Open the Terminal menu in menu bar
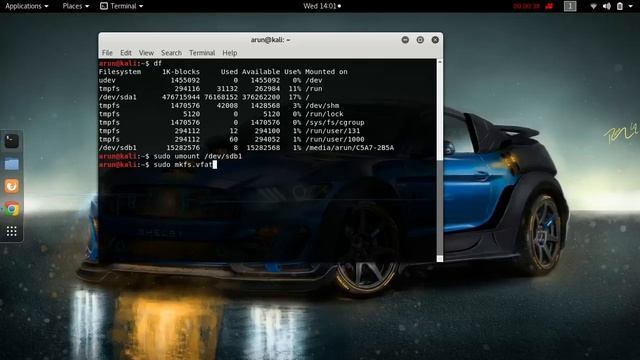This screenshot has height=360, width=640. [202, 53]
